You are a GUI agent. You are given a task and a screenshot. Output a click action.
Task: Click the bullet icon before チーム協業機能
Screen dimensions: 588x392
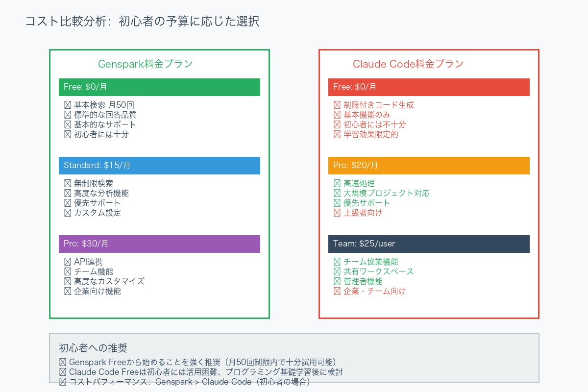click(337, 262)
